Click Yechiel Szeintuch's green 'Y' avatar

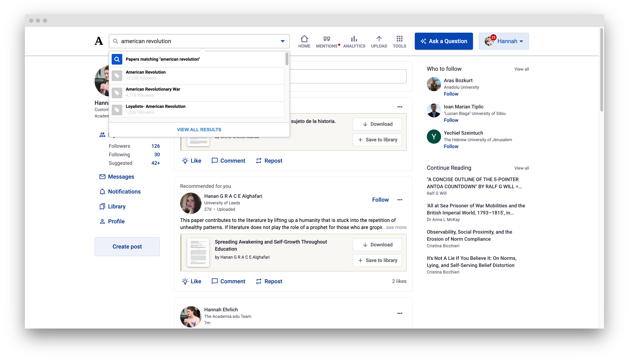(434, 137)
